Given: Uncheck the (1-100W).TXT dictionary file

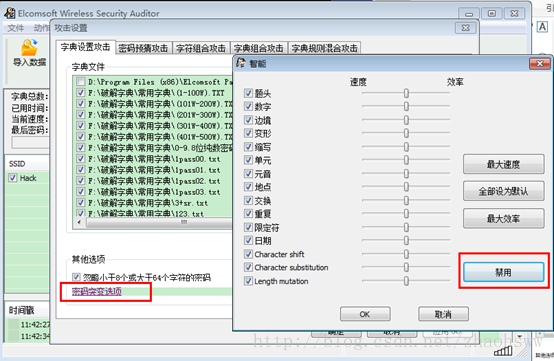Looking at the screenshot, I should 81,93.
